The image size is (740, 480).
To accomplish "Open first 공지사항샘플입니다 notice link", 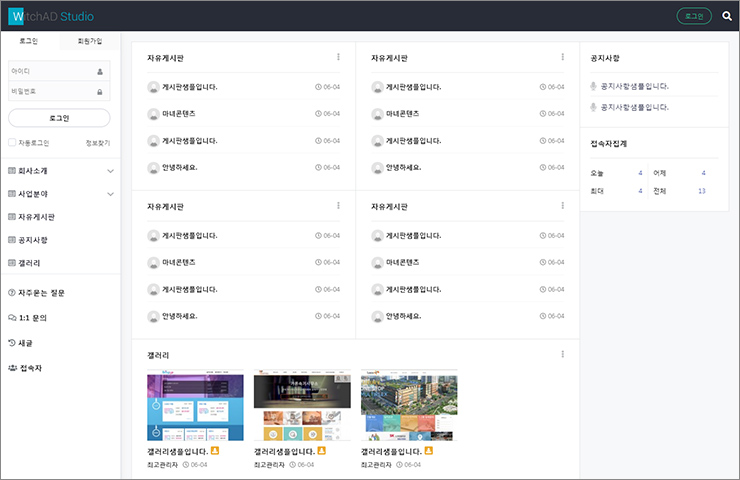I will pos(634,86).
